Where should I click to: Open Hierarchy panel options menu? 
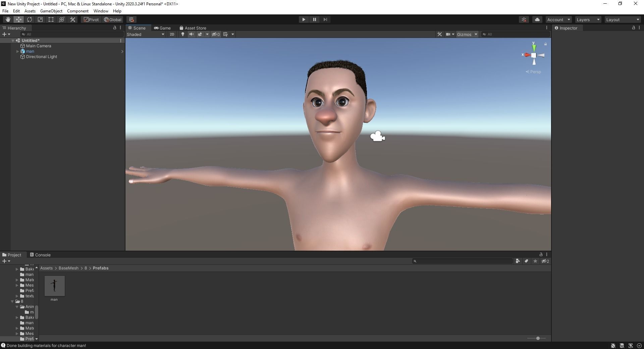click(120, 28)
